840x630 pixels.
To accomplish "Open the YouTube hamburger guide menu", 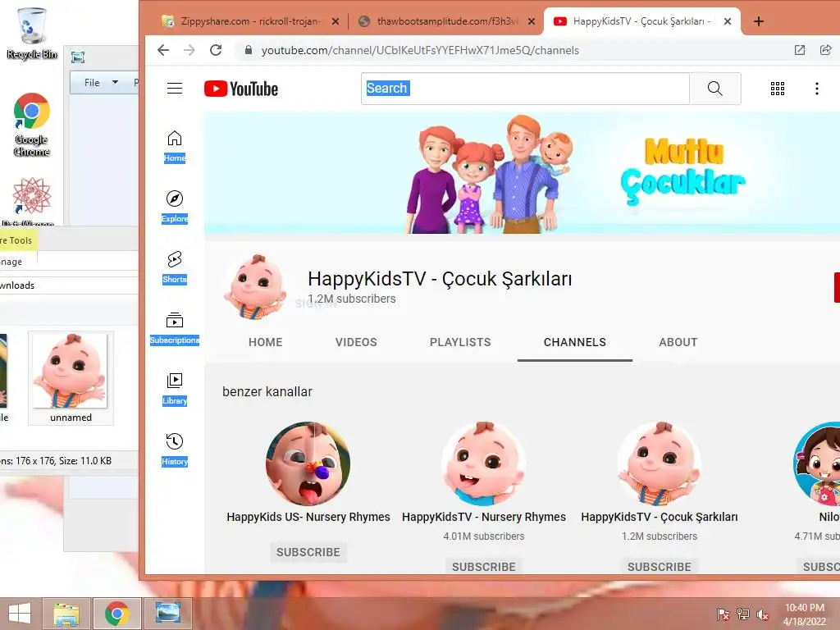I will pyautogui.click(x=175, y=89).
